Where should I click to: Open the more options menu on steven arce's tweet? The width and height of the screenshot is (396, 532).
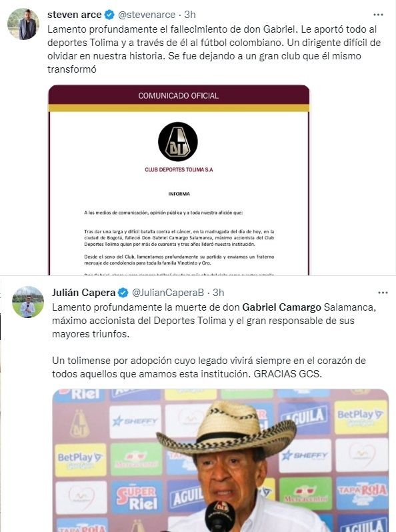tap(378, 15)
